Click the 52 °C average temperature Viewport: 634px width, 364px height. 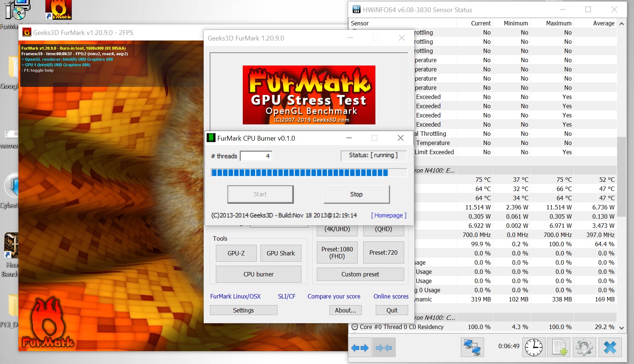point(607,180)
